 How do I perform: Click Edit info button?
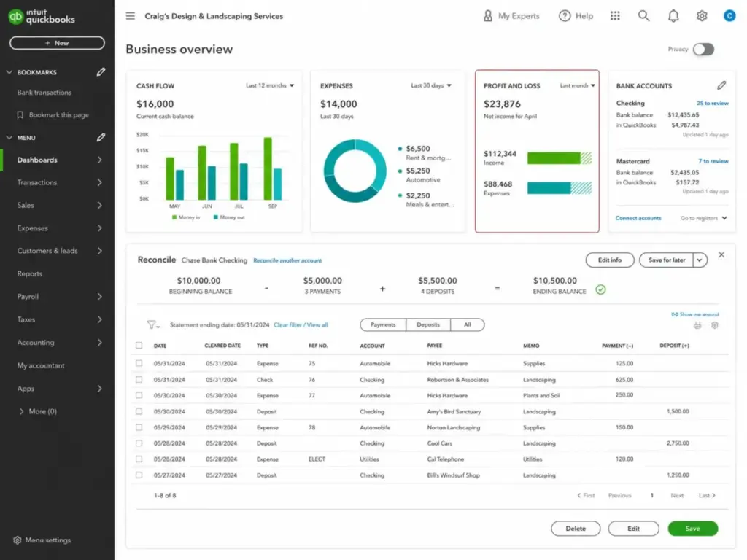pyautogui.click(x=610, y=260)
